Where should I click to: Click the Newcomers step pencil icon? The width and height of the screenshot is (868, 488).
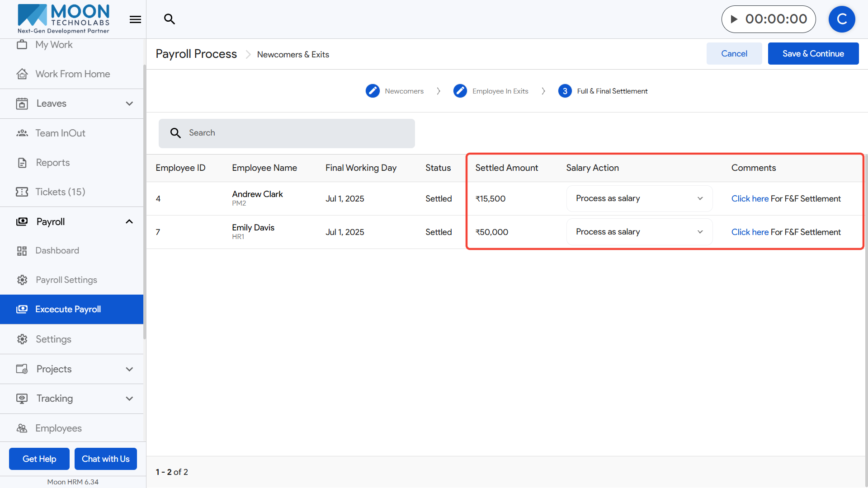373,91
